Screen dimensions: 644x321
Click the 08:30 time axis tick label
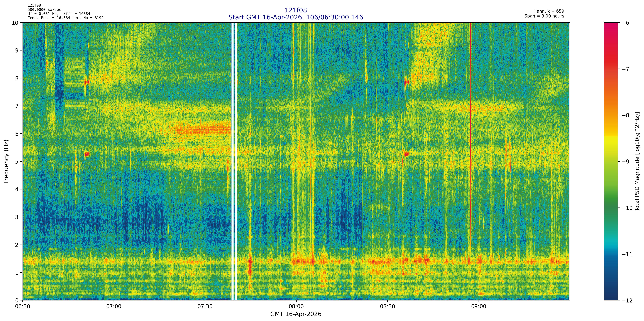(387, 307)
